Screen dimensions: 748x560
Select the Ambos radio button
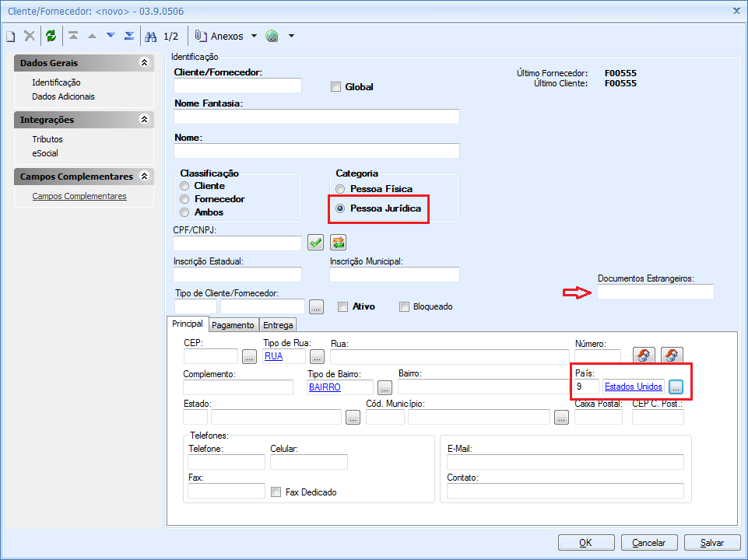(184, 212)
